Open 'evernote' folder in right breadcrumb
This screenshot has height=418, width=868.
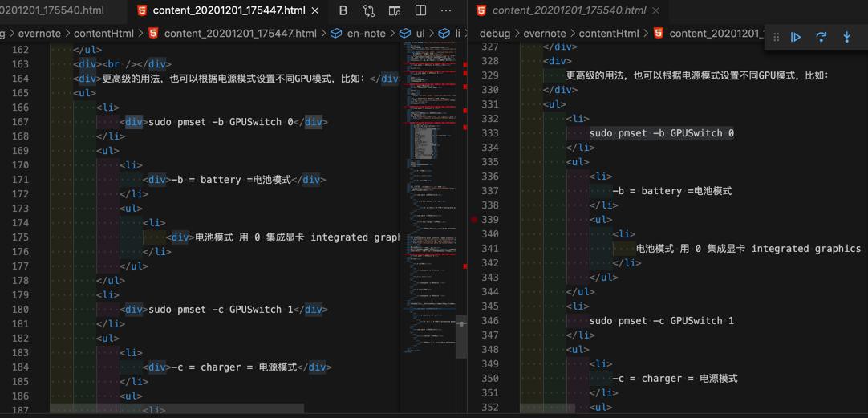coord(545,33)
